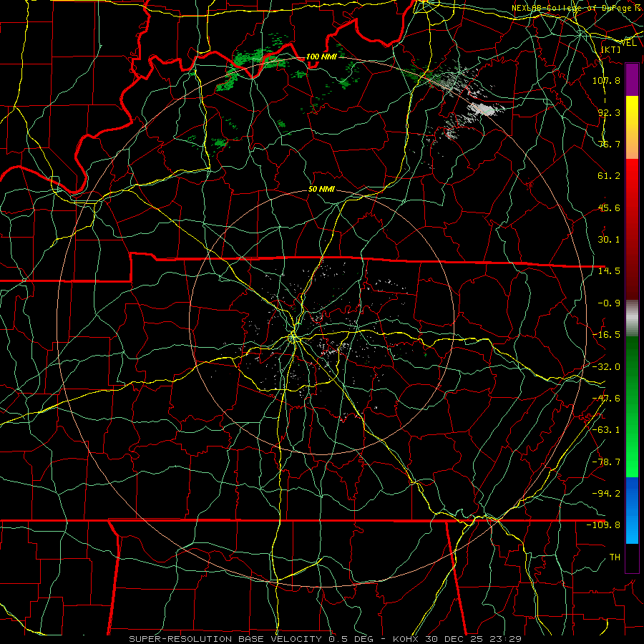Click the "[KT]" units label
Screen dimensions: 644x644
[610, 49]
